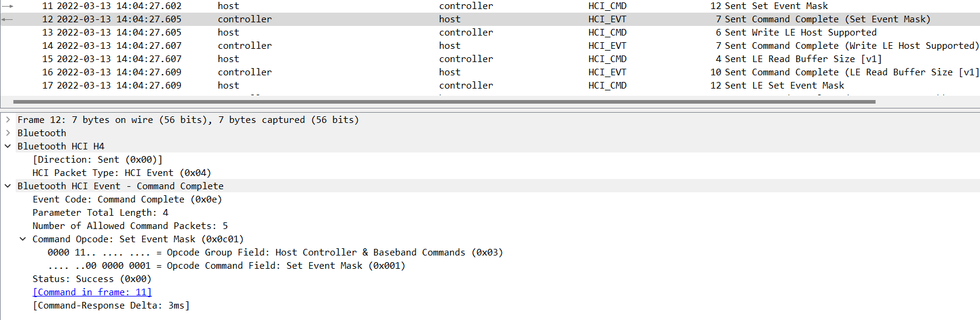This screenshot has width=980, height=320.
Task: Collapse the Bluetooth HCI H4 node
Action: (x=8, y=146)
